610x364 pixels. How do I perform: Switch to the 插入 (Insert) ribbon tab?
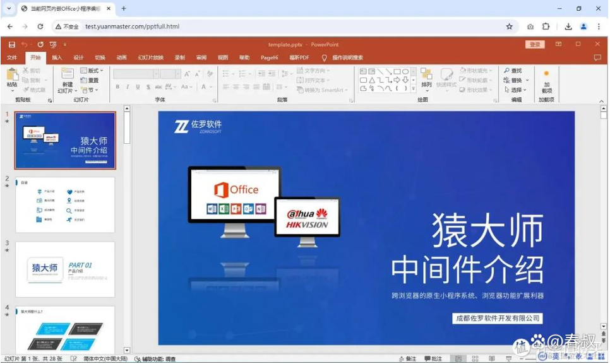[x=57, y=57]
